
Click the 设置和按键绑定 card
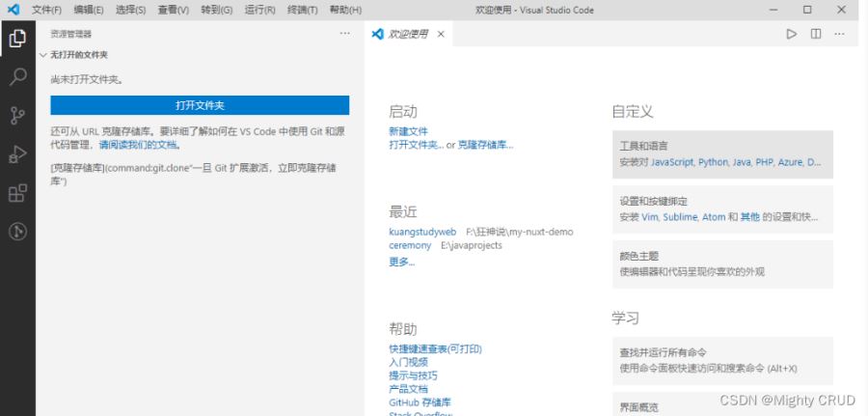point(722,209)
